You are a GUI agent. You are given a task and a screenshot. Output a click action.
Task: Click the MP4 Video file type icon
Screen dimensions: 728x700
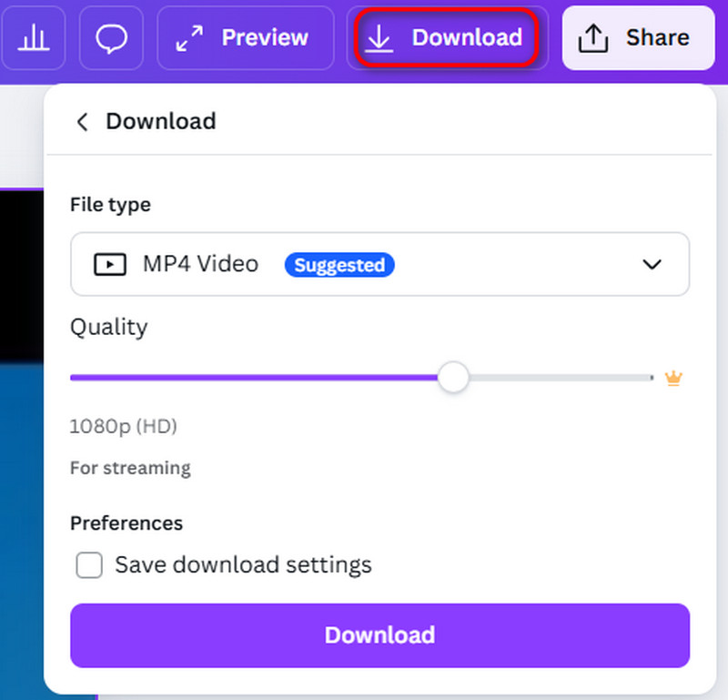(109, 264)
